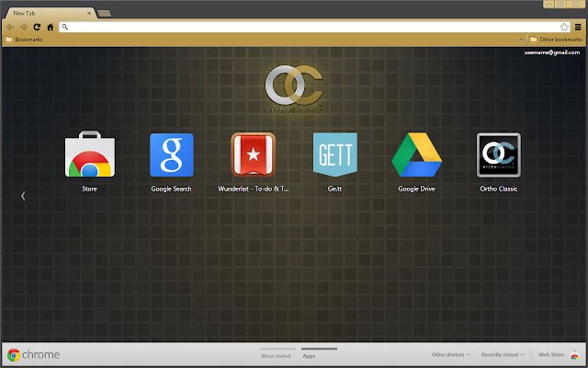Close the New Tab tab
The image size is (588, 368).
(89, 13)
